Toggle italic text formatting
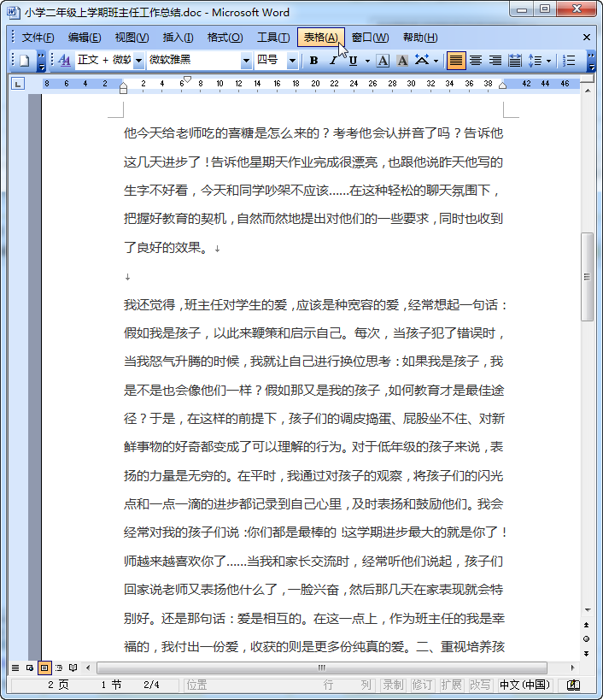Viewport: 603px width, 700px height. pyautogui.click(x=333, y=61)
